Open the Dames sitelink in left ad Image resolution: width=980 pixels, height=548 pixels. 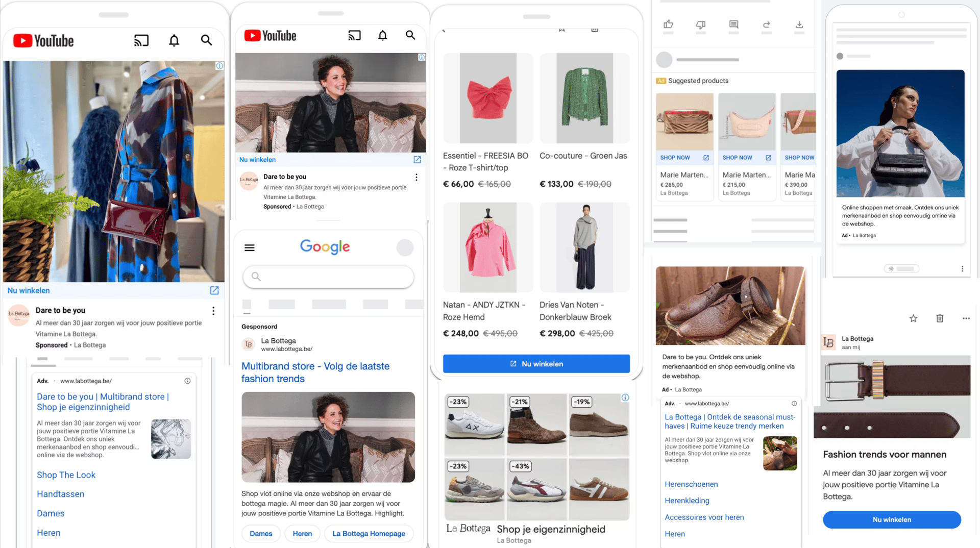[51, 514]
